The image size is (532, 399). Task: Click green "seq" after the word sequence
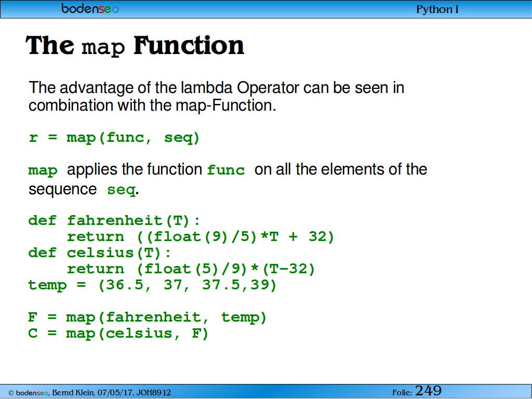click(122, 190)
